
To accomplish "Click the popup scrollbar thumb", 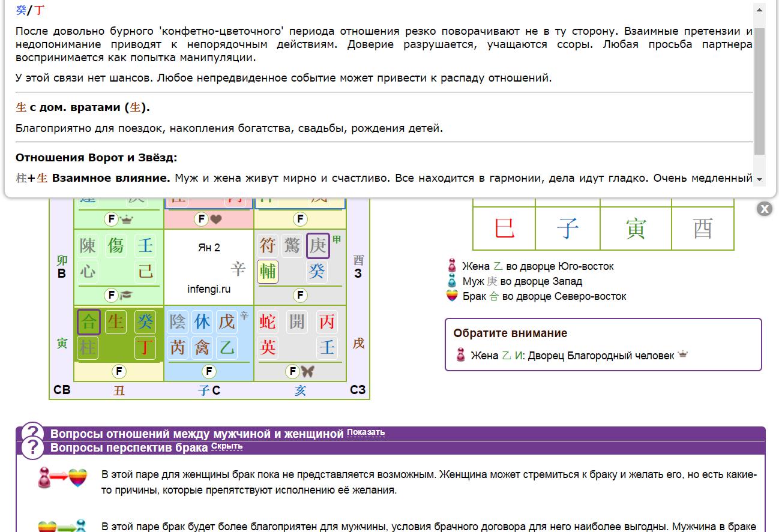I will (759, 91).
